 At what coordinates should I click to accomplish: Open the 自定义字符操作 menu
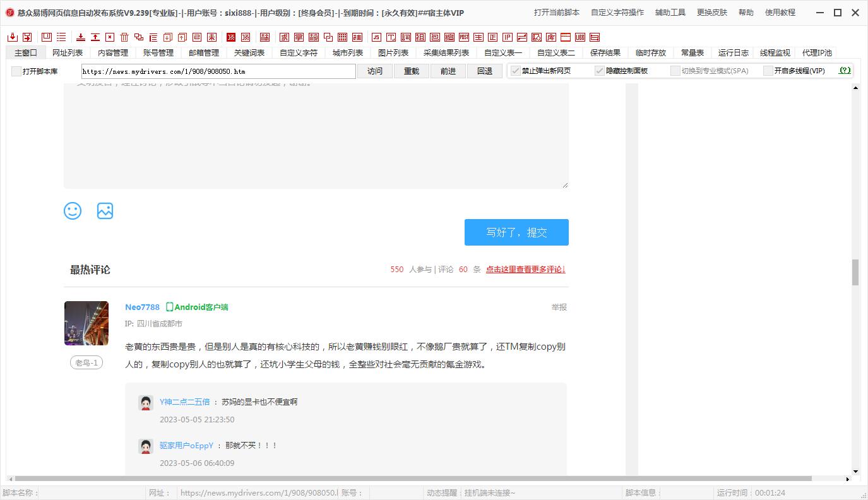tap(617, 13)
